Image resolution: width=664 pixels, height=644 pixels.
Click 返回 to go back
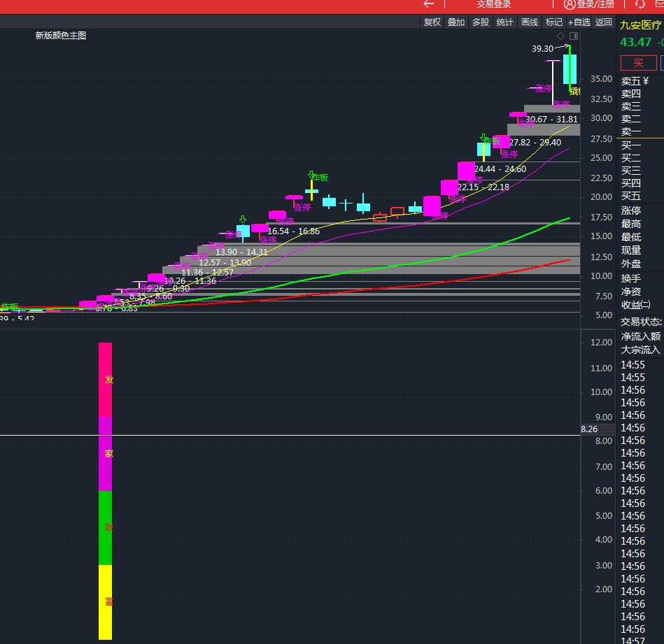[603, 22]
